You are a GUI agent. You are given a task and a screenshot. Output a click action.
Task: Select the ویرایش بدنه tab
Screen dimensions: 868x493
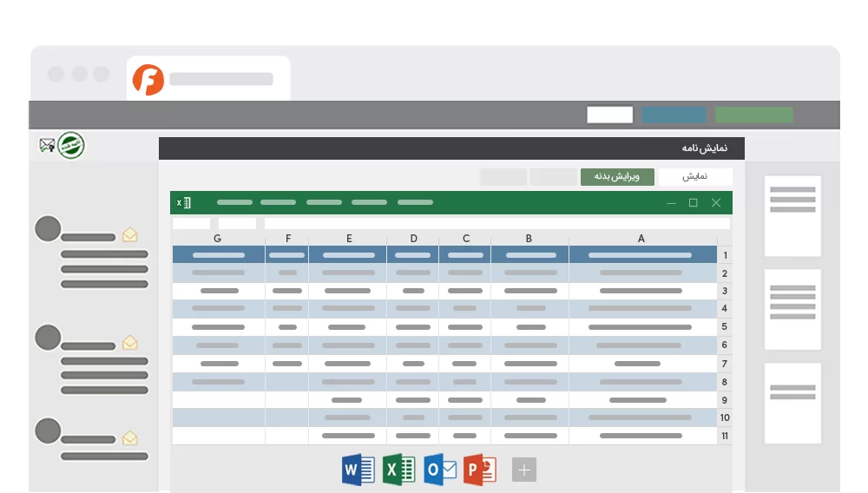click(x=617, y=176)
